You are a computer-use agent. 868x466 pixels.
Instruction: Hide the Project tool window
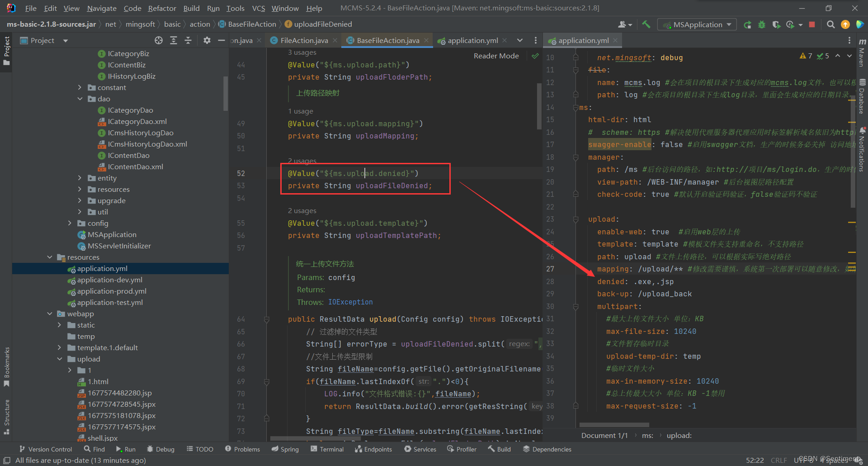tap(222, 40)
